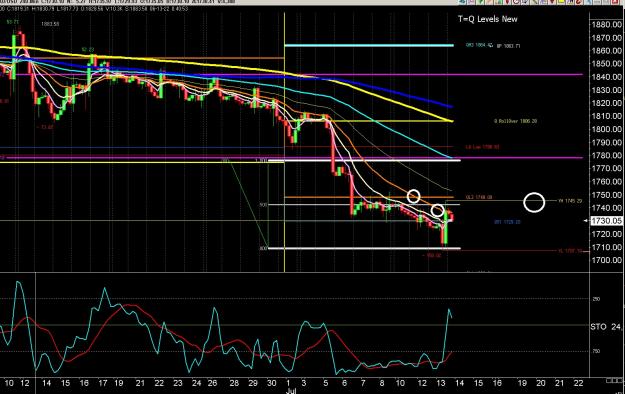Click the 1750.00 price axis label
This screenshot has height=394, width=625.
[607, 195]
